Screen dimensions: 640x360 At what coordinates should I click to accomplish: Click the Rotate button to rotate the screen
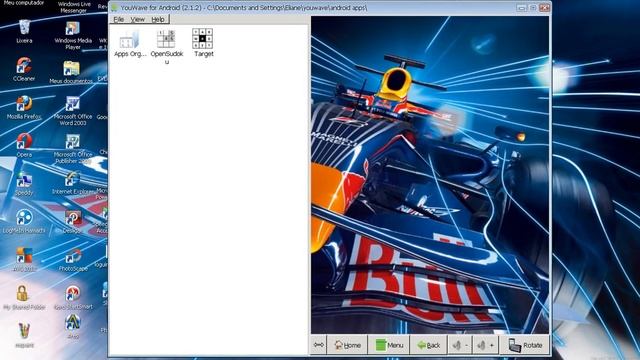click(x=525, y=345)
